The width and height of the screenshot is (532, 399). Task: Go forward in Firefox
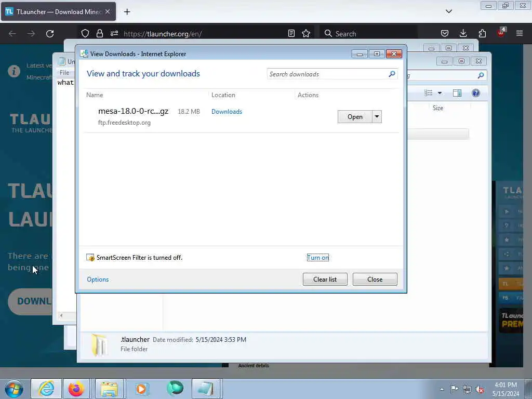[x=31, y=34]
